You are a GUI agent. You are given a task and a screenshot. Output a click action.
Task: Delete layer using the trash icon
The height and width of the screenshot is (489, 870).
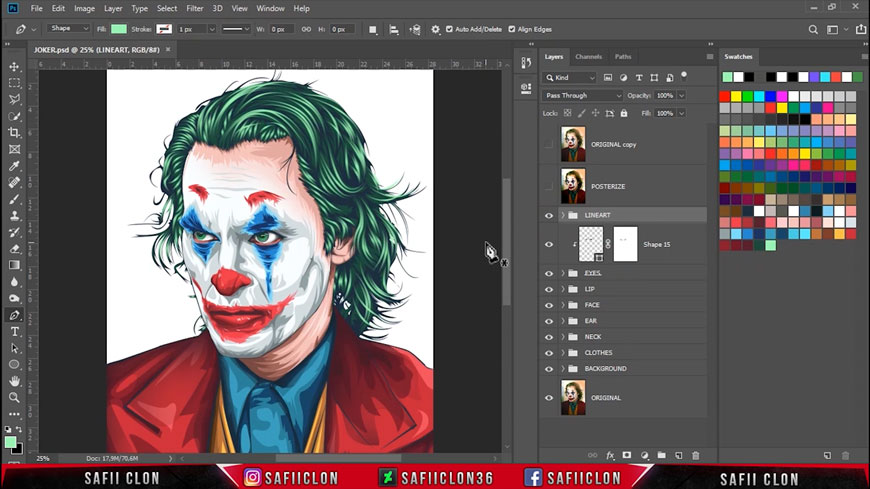coord(696,455)
